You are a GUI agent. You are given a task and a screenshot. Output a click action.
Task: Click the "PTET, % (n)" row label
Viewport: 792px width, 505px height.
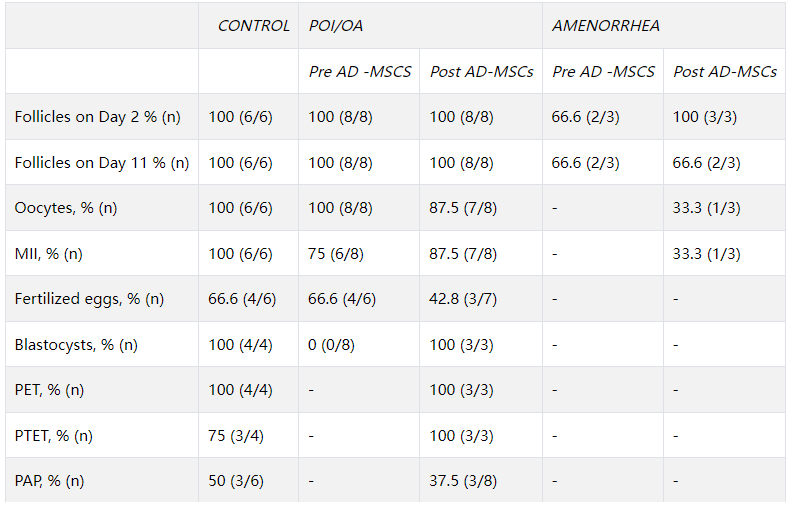(54, 436)
